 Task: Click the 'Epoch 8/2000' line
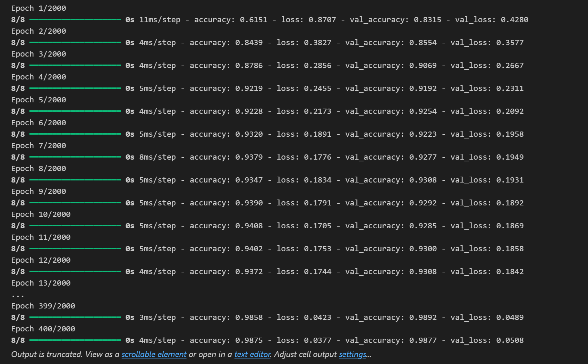39,169
